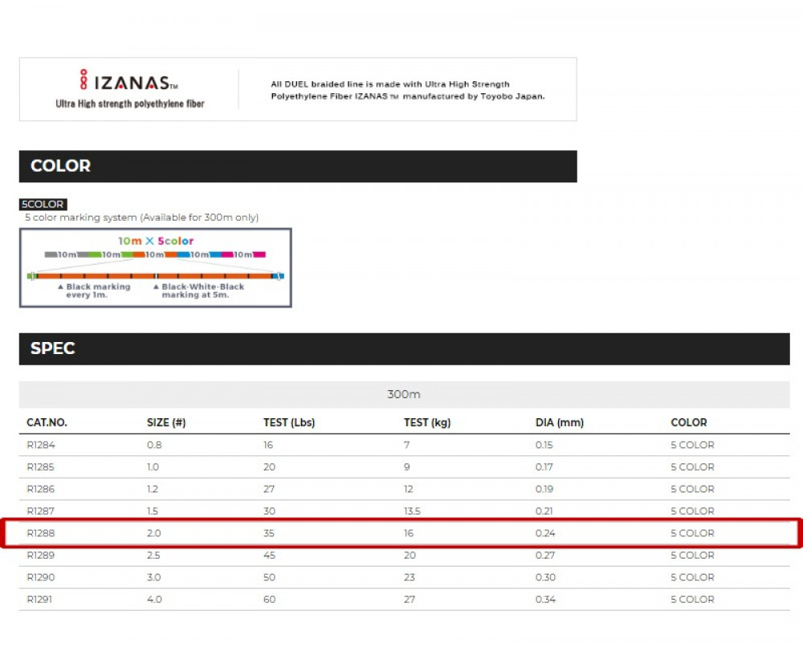Click the CAT.NO. column header
Screen dimensions: 803x672
(x=47, y=422)
